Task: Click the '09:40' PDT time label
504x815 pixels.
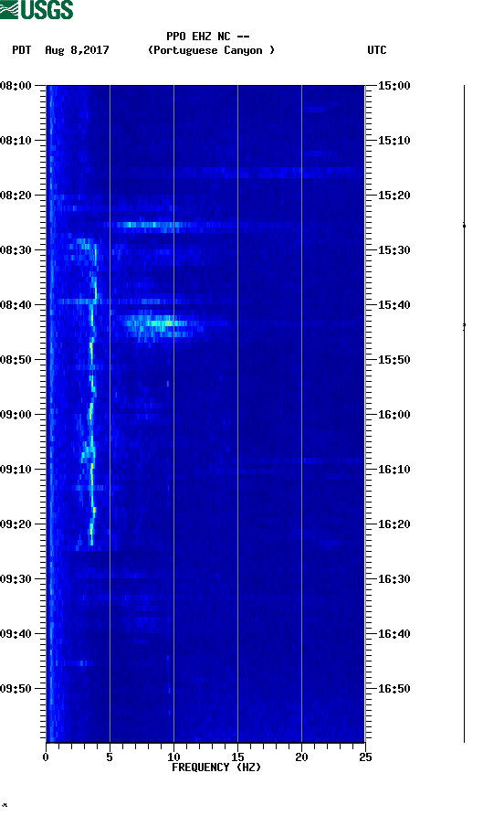Action: 16,633
